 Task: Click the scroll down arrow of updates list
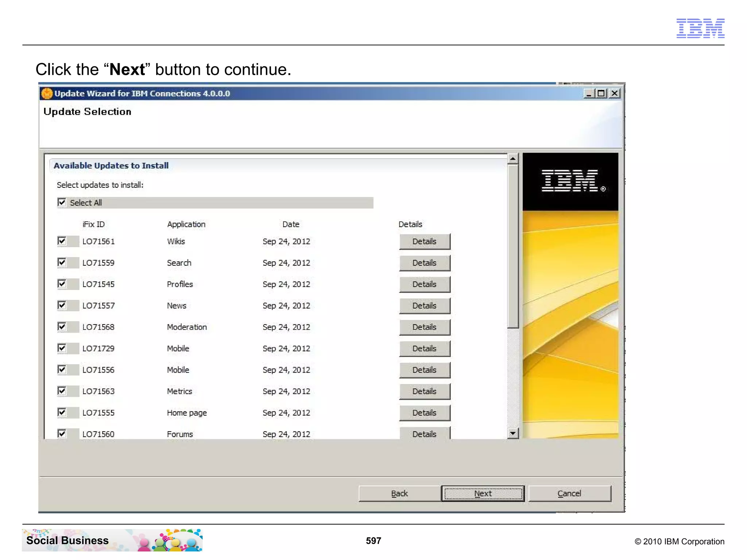pos(513,433)
